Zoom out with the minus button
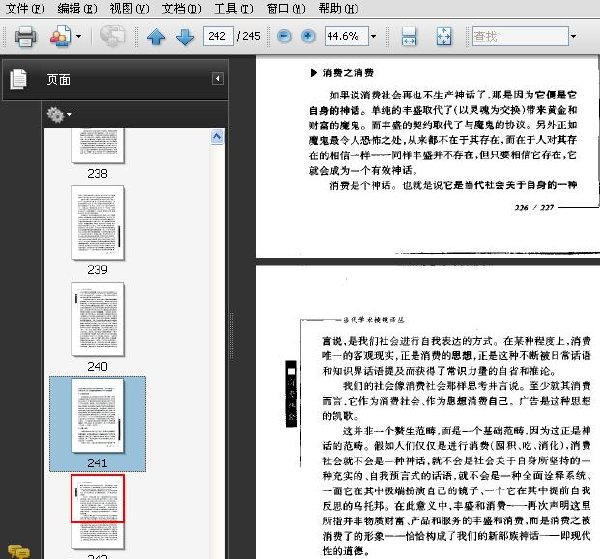Screen dimensions: 600x559 (x=284, y=36)
